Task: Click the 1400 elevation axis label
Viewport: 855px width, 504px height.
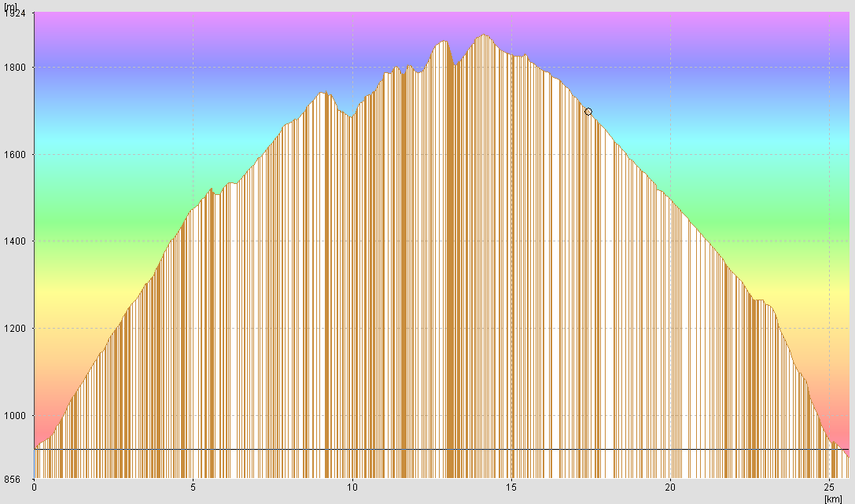Action: click(16, 241)
